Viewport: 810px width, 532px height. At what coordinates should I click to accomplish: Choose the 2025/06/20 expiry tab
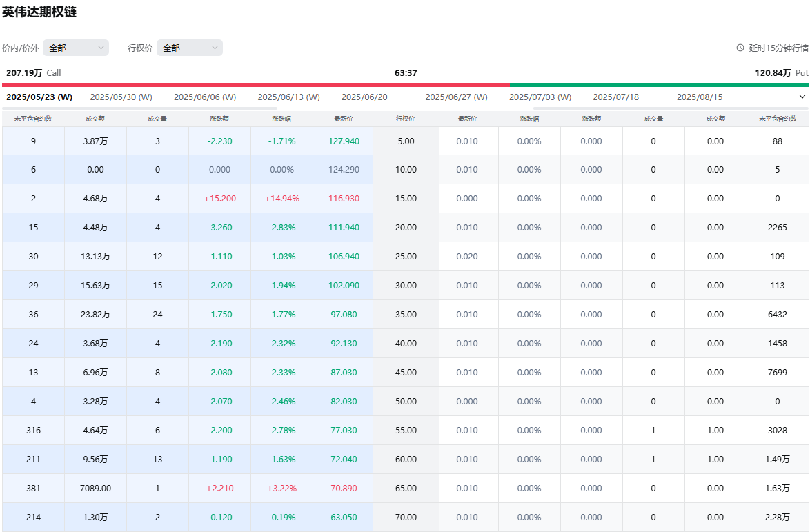(x=364, y=97)
